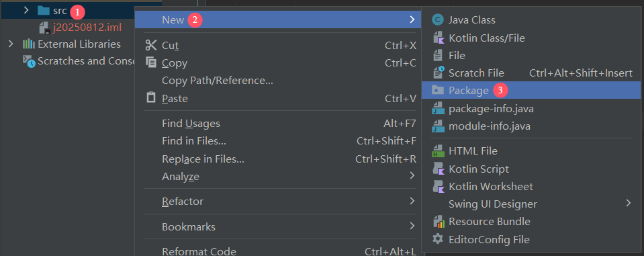Choose the Package folder icon
Viewport: 644px width, 256px height.
pyautogui.click(x=439, y=90)
